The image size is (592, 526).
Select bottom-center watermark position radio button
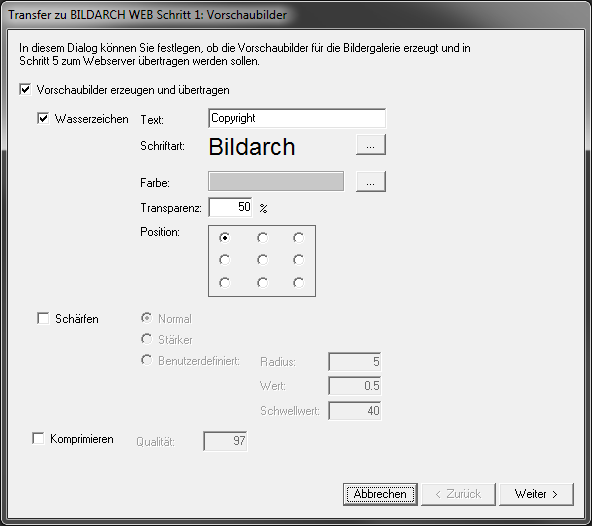pos(262,283)
